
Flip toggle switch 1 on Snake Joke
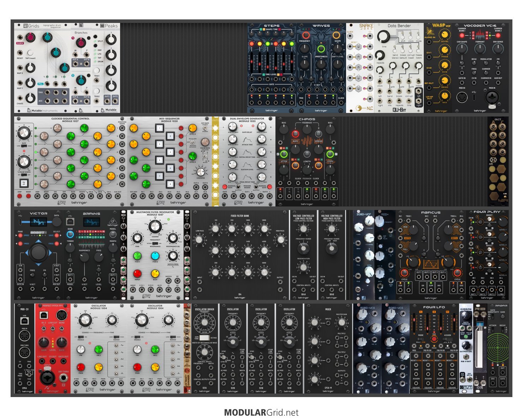[x=358, y=57]
